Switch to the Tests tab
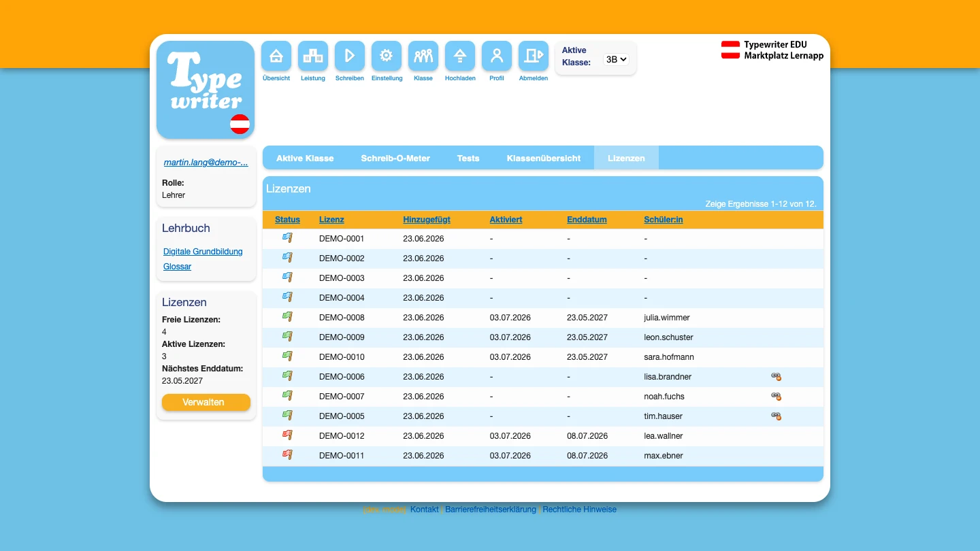Viewport: 980px width, 551px height. [x=468, y=158]
